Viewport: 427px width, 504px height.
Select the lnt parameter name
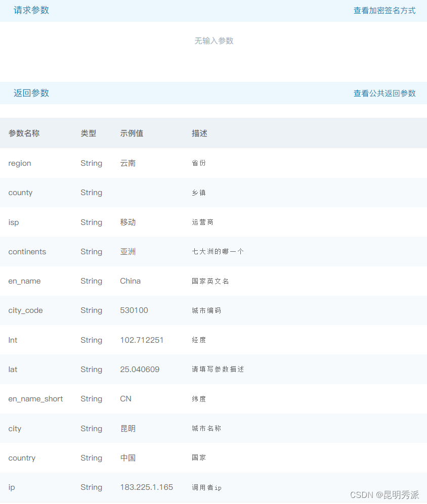tap(13, 340)
